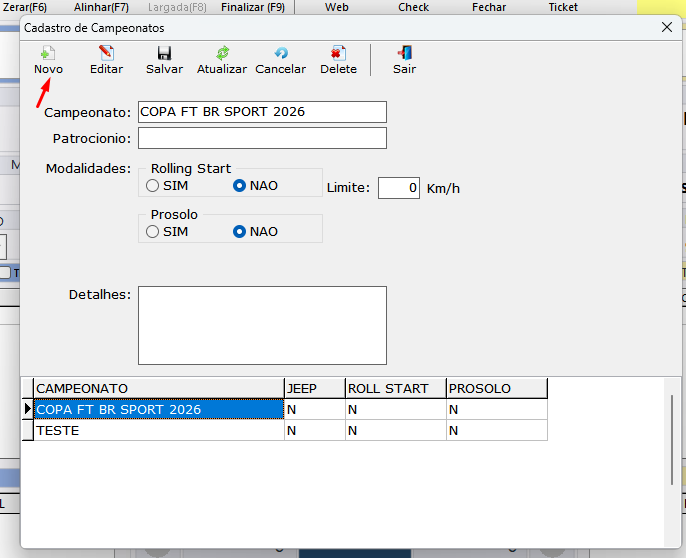Click row selector beside TESTE row
The image size is (686, 558).
[28, 431]
